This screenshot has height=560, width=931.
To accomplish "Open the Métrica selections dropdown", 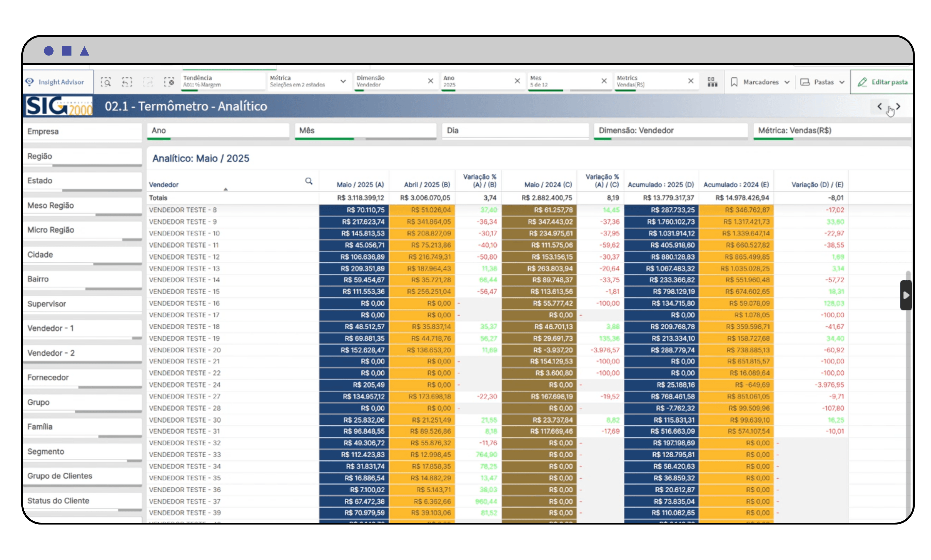I will (343, 82).
